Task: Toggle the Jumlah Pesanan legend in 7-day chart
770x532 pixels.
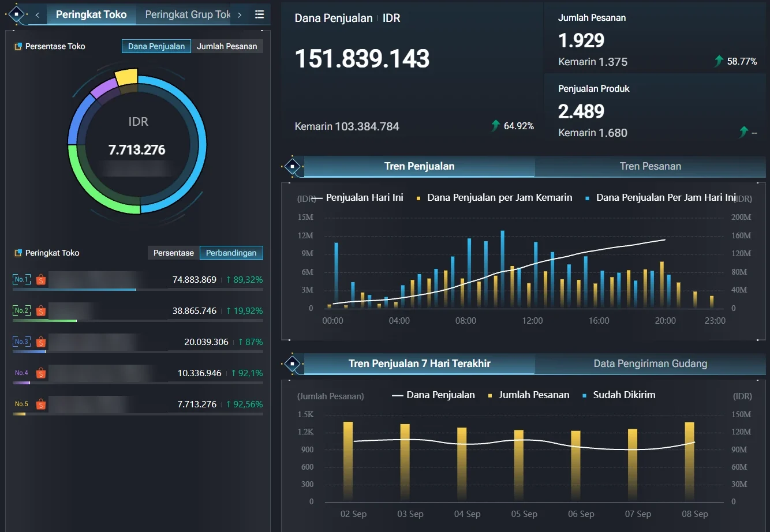Action: click(529, 395)
